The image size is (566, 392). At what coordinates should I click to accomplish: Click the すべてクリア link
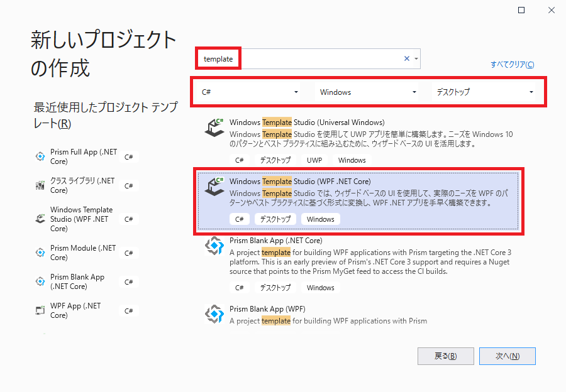tap(512, 65)
